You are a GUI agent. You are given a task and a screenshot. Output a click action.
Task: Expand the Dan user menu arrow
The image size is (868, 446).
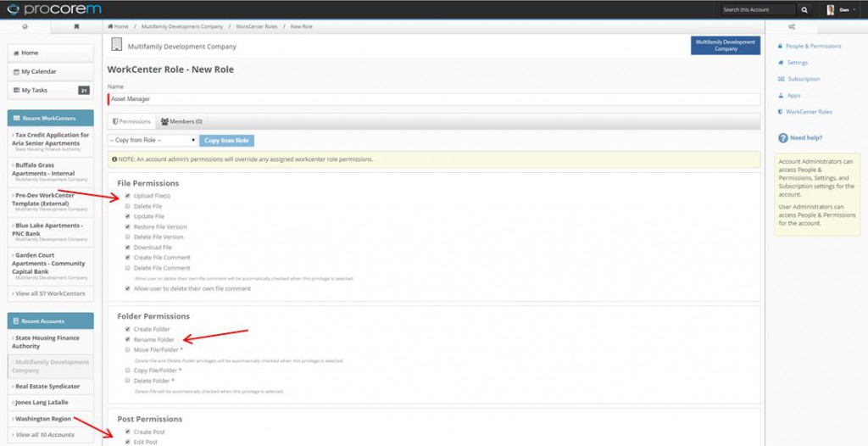854,10
